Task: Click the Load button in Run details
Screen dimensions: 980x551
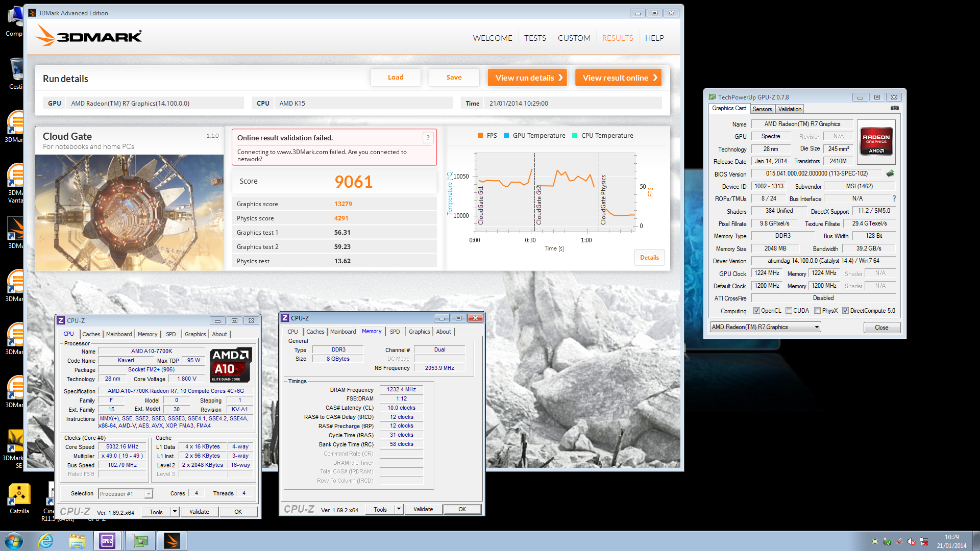Action: (x=396, y=78)
